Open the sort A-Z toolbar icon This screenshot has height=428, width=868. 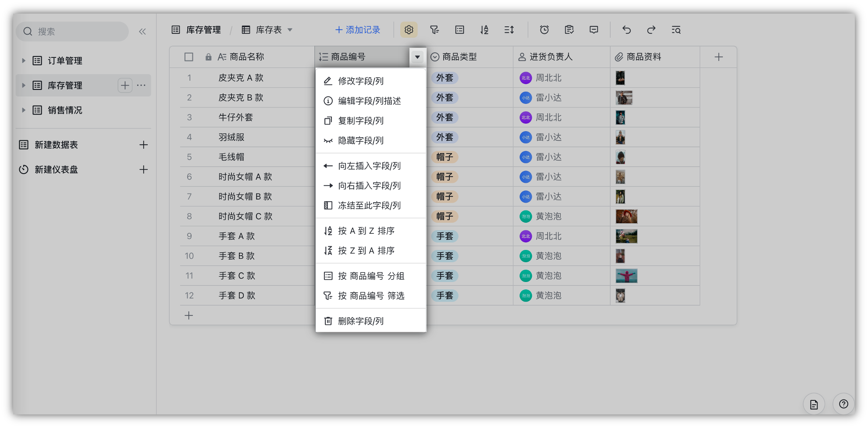(484, 30)
